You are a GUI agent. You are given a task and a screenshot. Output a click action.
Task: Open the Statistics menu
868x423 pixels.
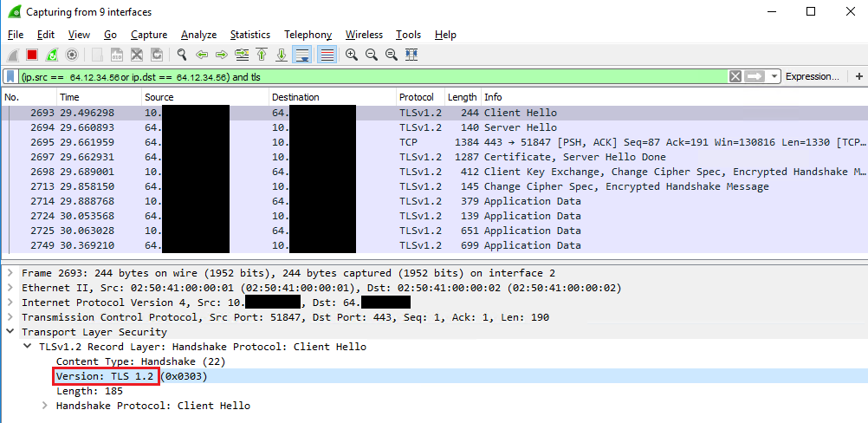click(x=250, y=35)
